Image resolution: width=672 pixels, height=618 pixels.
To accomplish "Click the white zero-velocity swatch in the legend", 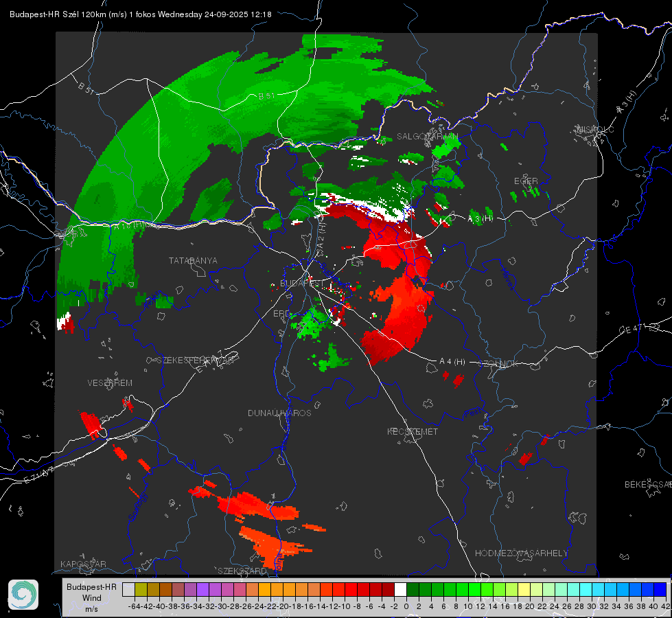I will coord(400,590).
